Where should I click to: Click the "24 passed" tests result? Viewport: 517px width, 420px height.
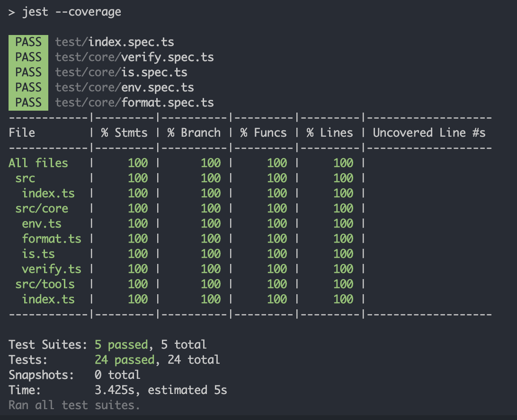[125, 360]
